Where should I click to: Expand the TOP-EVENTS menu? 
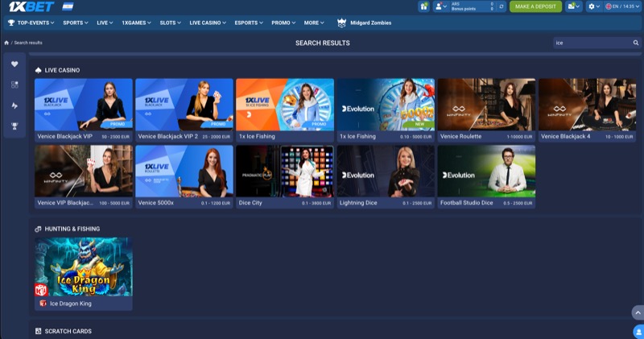tap(31, 23)
